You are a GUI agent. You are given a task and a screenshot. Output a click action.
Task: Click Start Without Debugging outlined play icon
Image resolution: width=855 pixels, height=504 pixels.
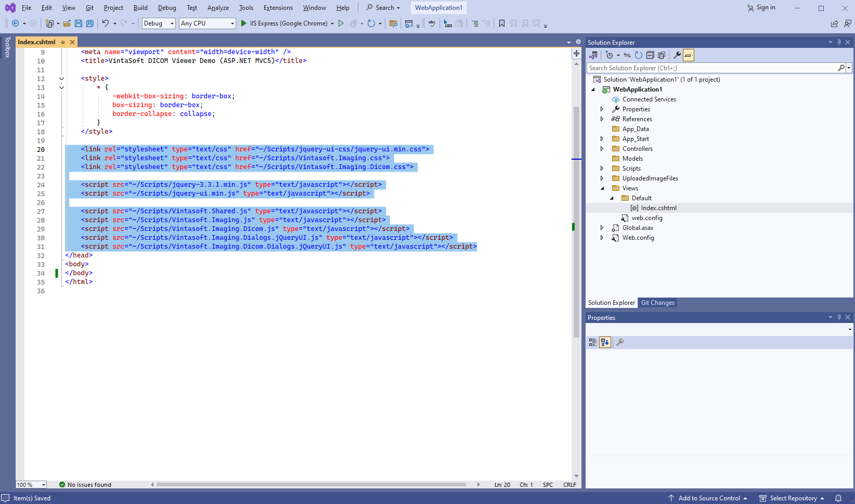(x=341, y=23)
